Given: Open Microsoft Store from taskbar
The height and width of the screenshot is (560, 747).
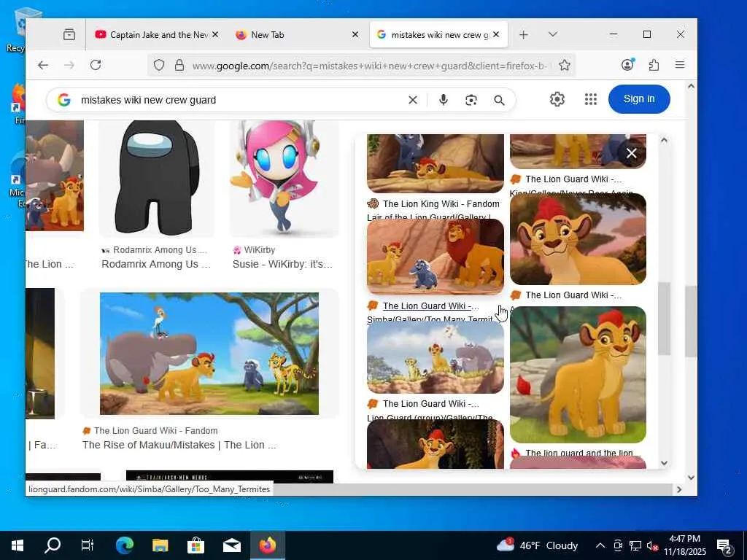Looking at the screenshot, I should [196, 545].
